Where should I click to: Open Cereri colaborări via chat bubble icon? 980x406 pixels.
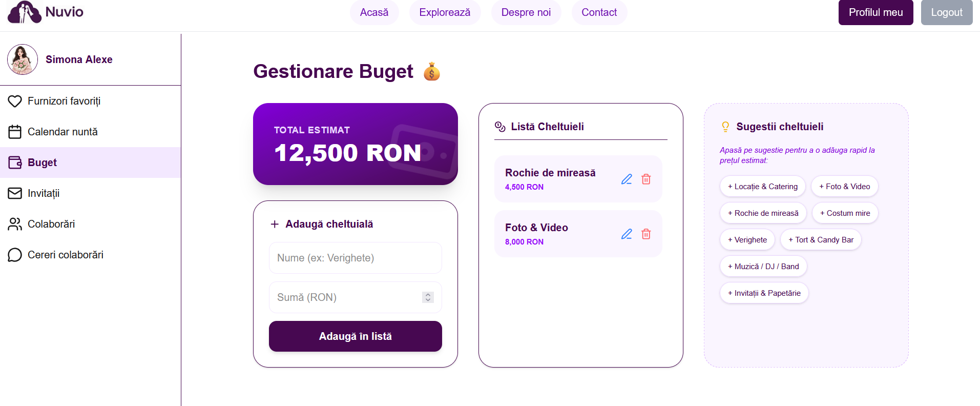15,255
